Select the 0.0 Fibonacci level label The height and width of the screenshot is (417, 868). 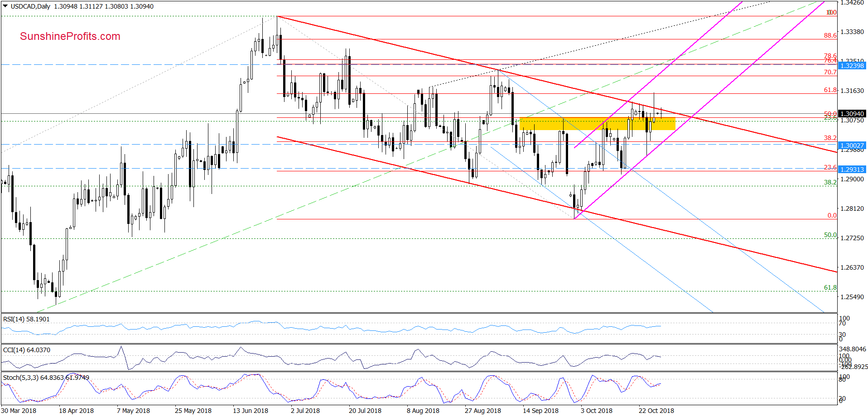[832, 215]
